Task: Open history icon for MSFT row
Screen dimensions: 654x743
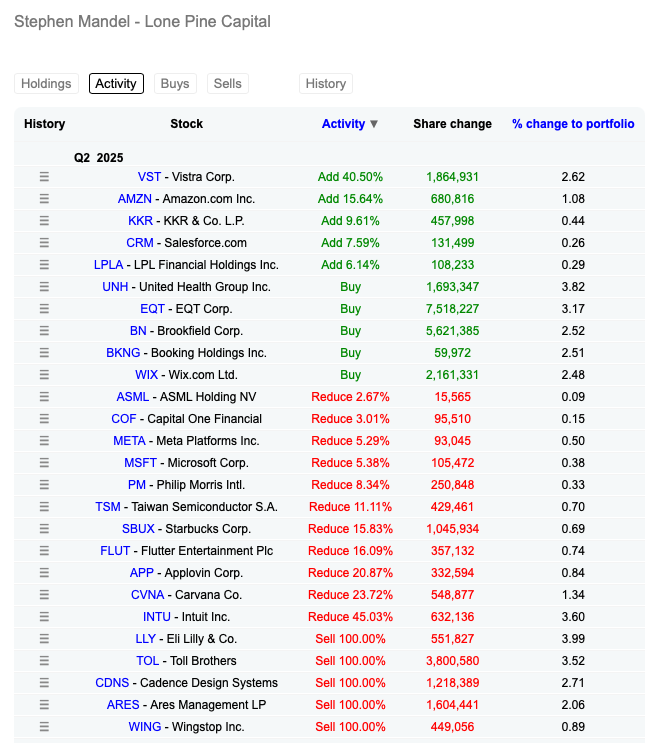Action: coord(44,462)
